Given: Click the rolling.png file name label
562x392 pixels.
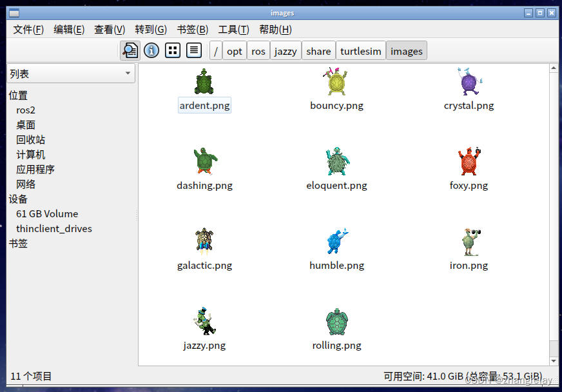Looking at the screenshot, I should click(336, 346).
